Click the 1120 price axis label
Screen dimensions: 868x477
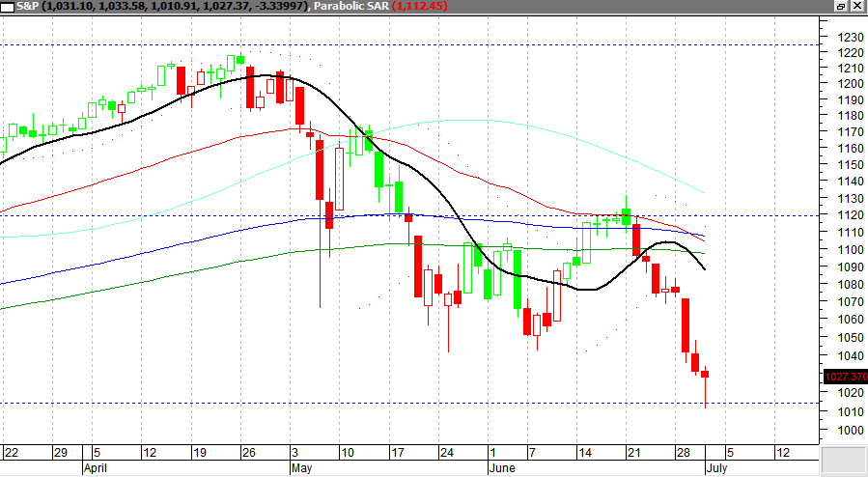coord(851,215)
